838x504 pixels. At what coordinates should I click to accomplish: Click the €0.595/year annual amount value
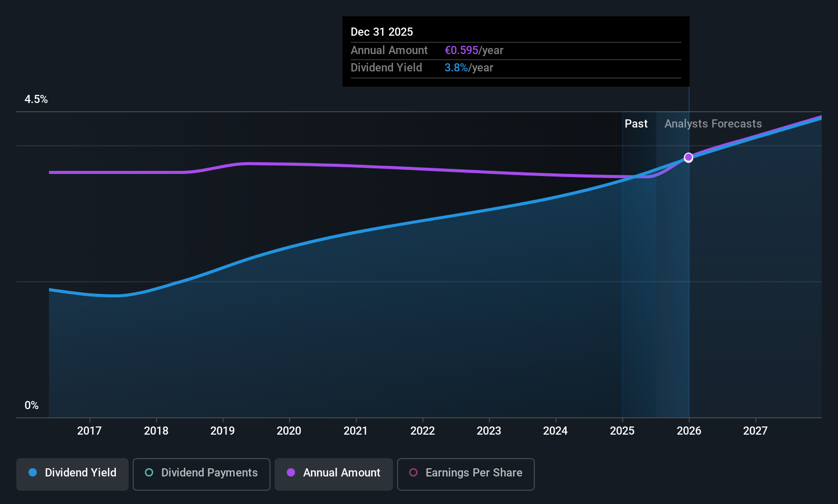[474, 51]
